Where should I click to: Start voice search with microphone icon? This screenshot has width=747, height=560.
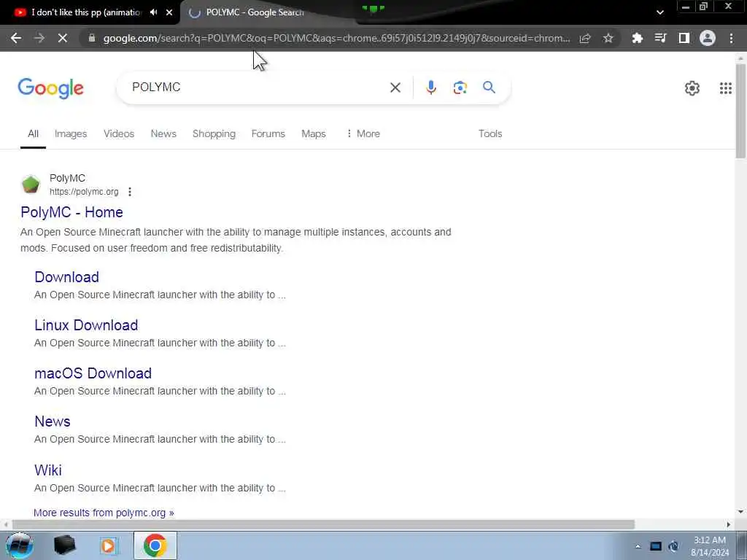click(x=430, y=87)
